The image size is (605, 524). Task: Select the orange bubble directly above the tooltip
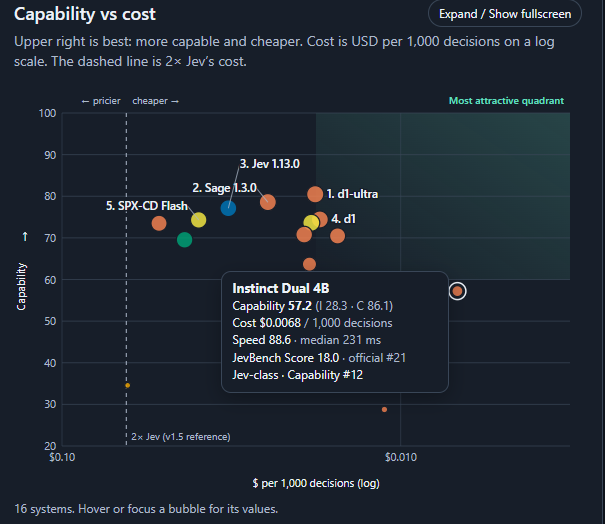pos(309,264)
